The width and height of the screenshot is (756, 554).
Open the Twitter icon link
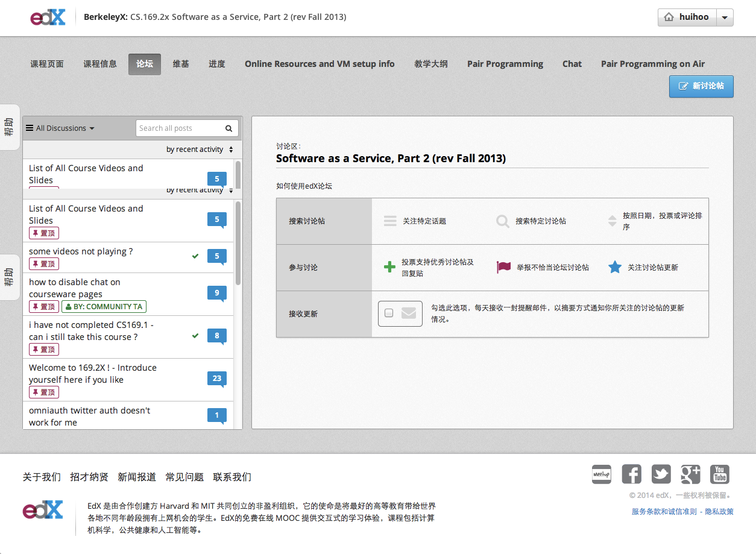point(661,474)
